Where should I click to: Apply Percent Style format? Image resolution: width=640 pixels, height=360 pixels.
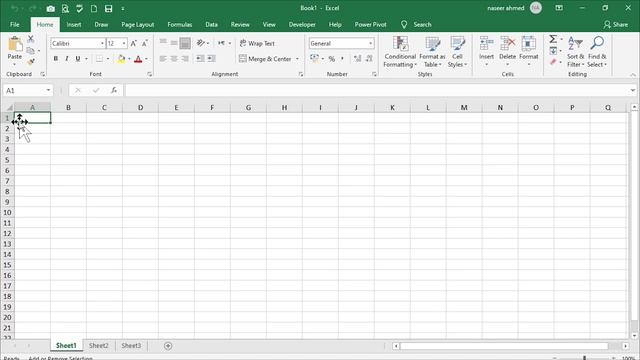[x=332, y=59]
